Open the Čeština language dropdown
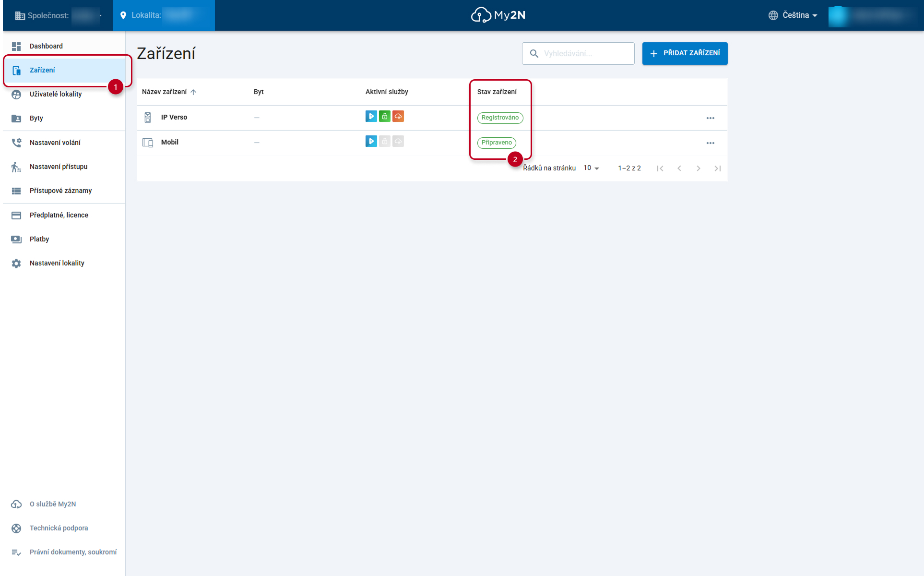This screenshot has height=576, width=924. [793, 15]
